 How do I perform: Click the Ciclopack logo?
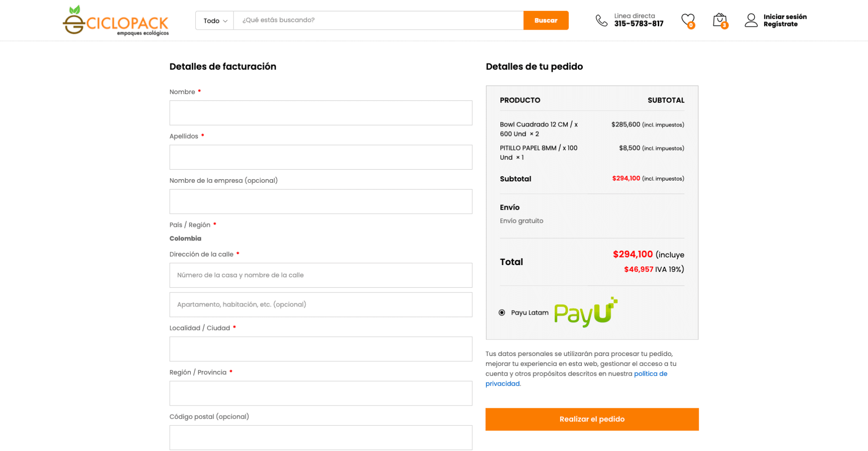116,20
